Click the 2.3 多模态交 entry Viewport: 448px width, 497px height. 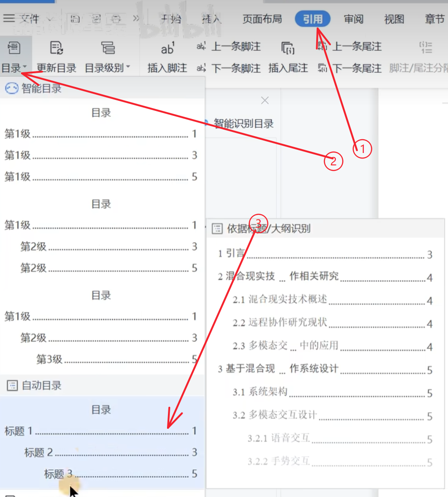click(332, 346)
